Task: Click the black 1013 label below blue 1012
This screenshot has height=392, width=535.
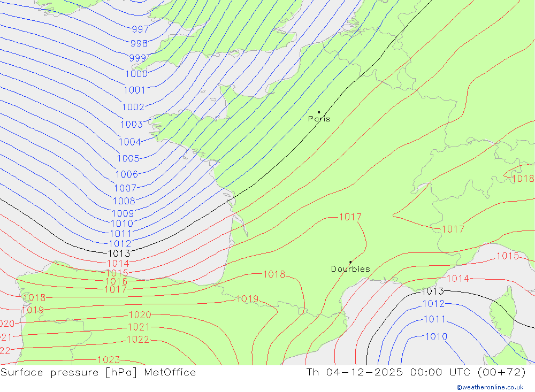Action: (119, 253)
